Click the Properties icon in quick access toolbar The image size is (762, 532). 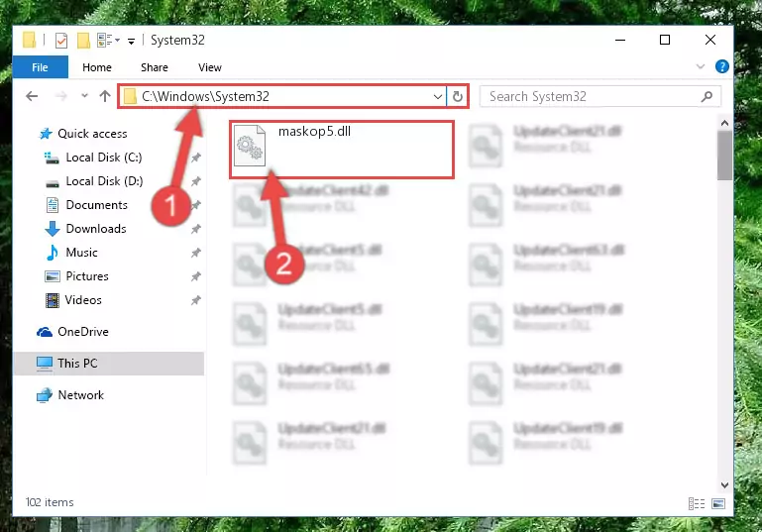pos(61,41)
